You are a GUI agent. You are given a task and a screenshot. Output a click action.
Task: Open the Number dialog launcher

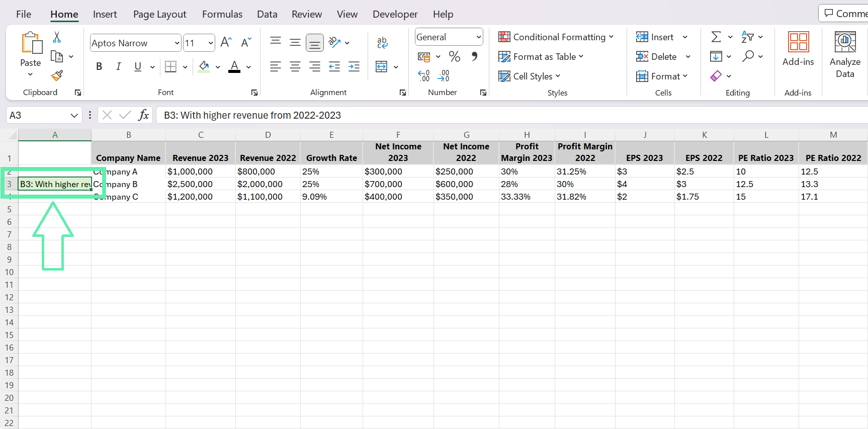(x=483, y=93)
